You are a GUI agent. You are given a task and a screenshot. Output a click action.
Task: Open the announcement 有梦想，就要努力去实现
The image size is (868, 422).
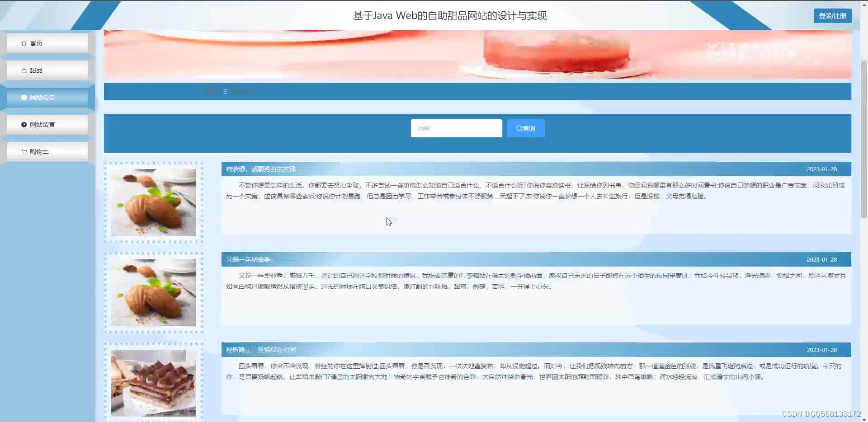[x=261, y=169]
